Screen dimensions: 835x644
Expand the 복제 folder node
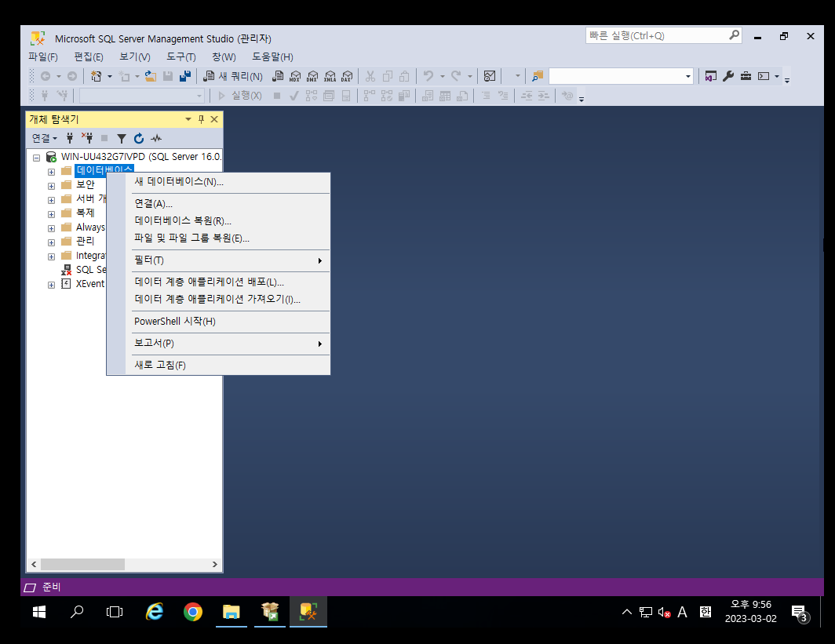point(51,214)
